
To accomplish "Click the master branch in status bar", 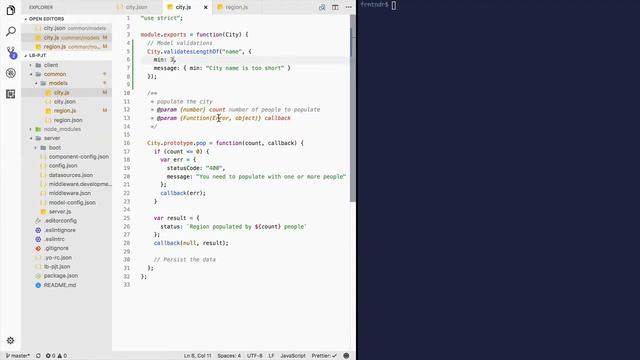I will click(18, 356).
